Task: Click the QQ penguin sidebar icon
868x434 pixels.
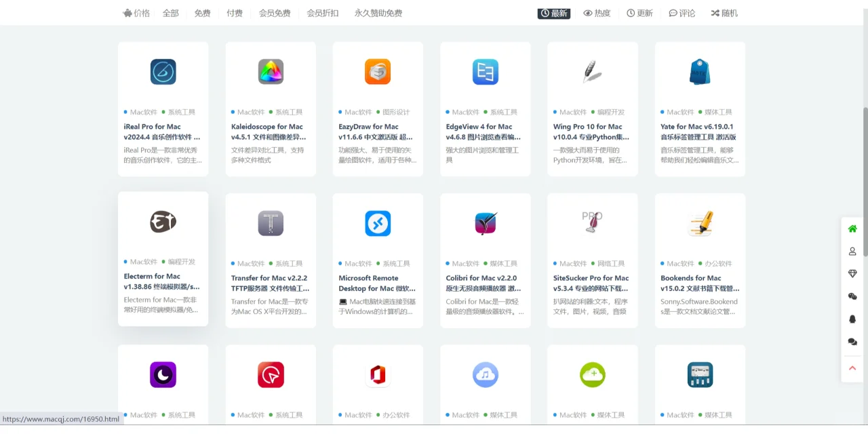Action: tap(852, 319)
